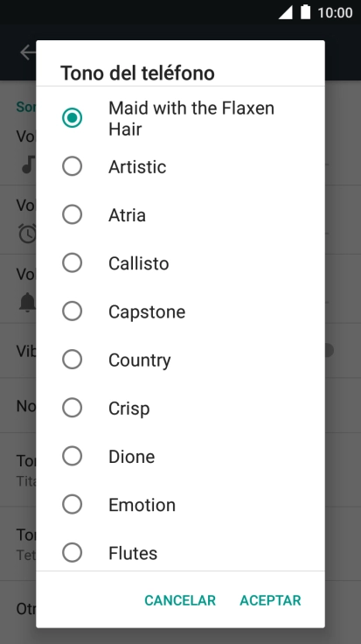Tap the back arrow icon
This screenshot has width=361, height=644.
28,52
